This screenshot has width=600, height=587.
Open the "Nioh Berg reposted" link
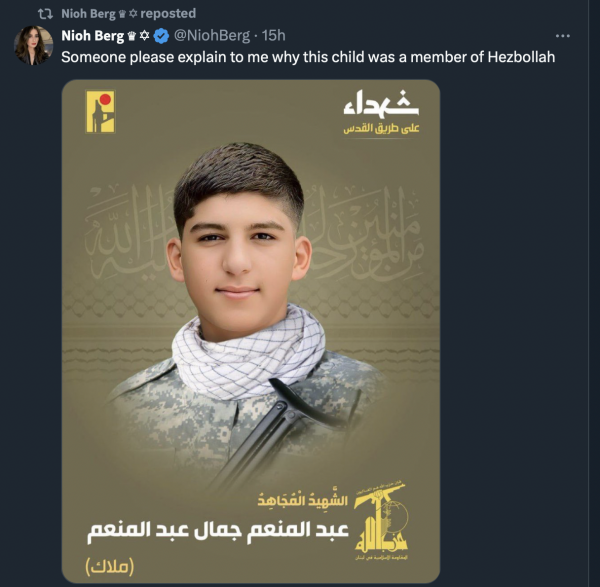[129, 14]
